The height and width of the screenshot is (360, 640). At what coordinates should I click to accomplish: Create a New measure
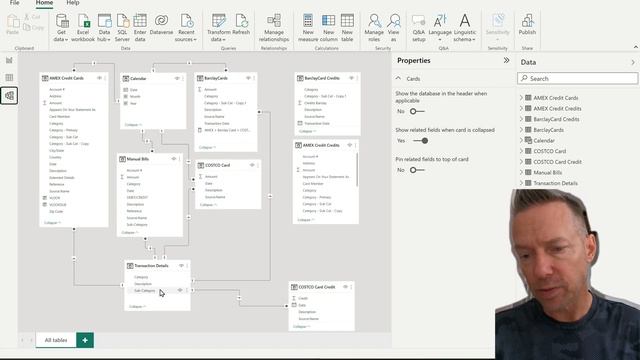tap(308, 27)
